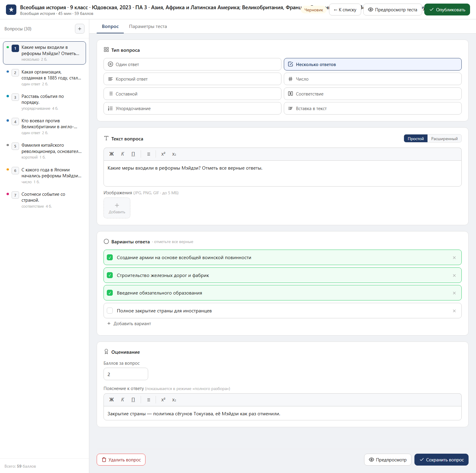Click superscript icon in explanation toolbar
The width and height of the screenshot is (476, 473).
coord(163,400)
